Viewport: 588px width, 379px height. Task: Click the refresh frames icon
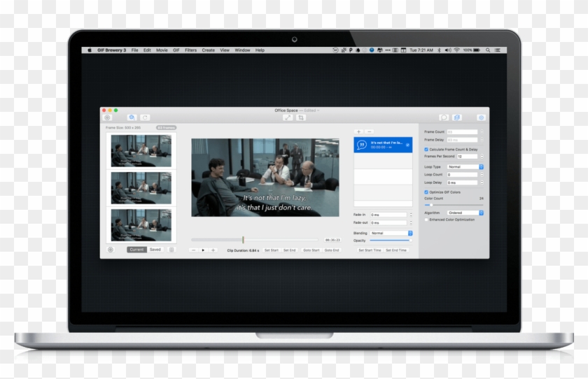click(145, 117)
